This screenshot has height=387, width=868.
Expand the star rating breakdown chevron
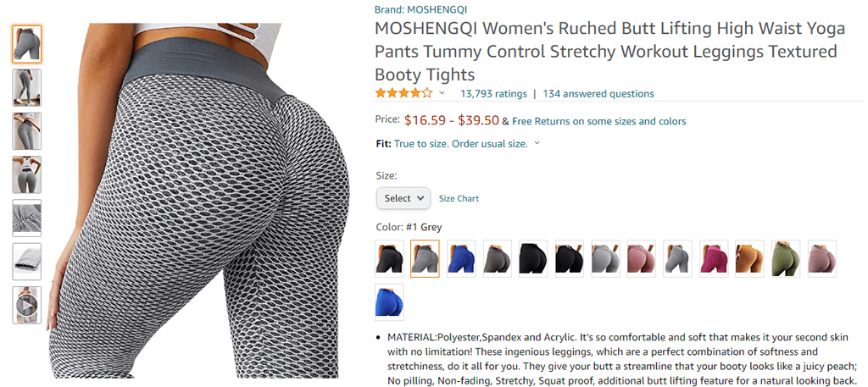pos(442,93)
